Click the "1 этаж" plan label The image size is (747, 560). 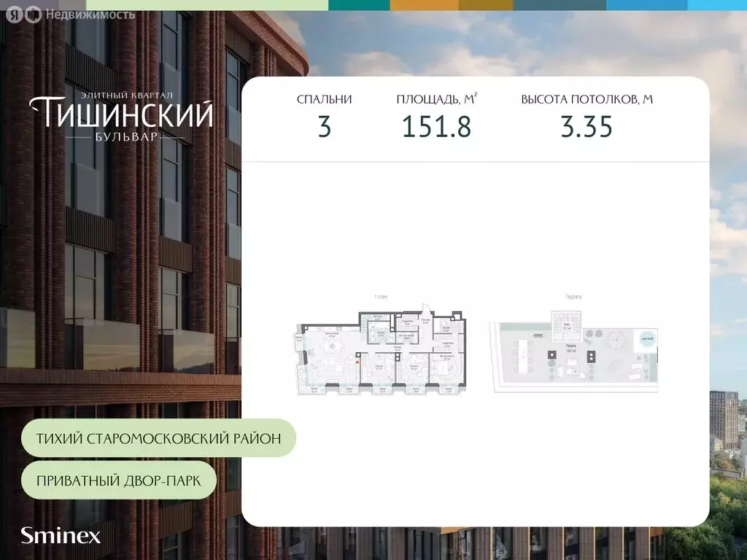pos(381,297)
